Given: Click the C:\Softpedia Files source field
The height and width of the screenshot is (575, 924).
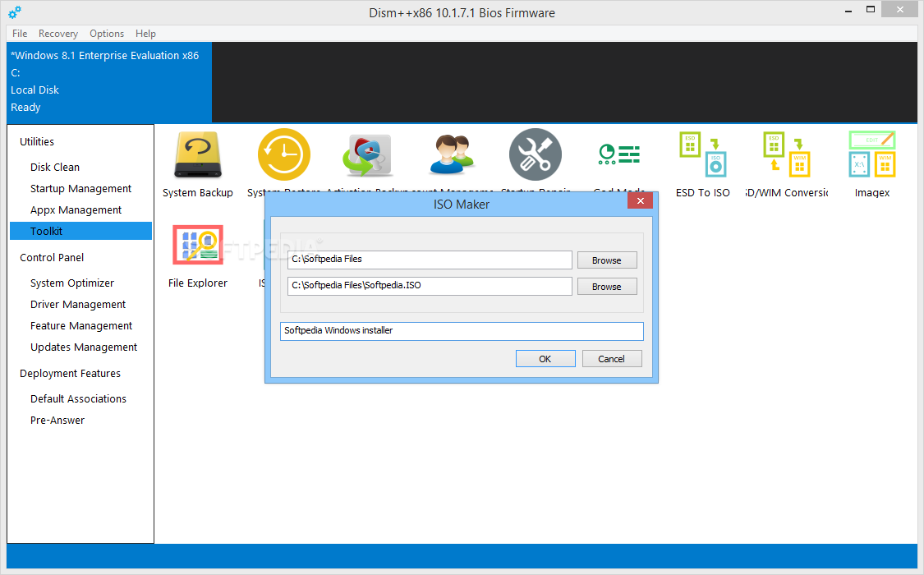Looking at the screenshot, I should (430, 260).
